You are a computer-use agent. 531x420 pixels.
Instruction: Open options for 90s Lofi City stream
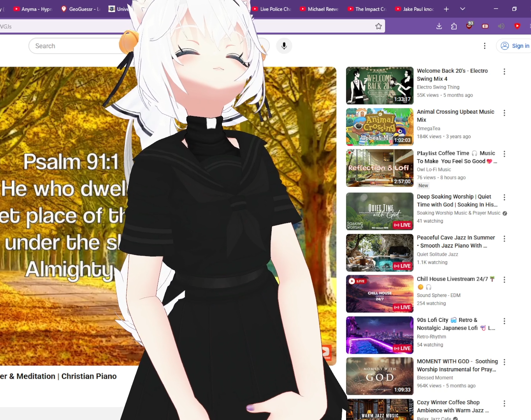[x=505, y=321]
